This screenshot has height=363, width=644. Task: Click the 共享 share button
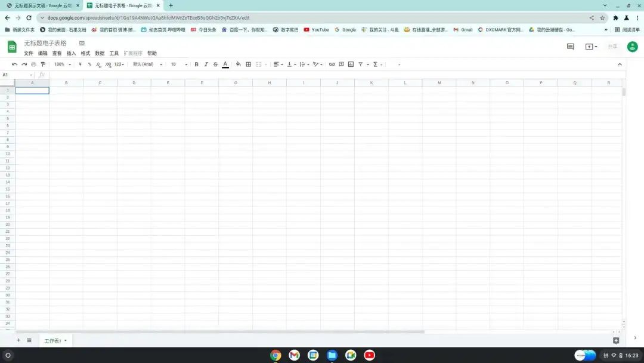[612, 47]
